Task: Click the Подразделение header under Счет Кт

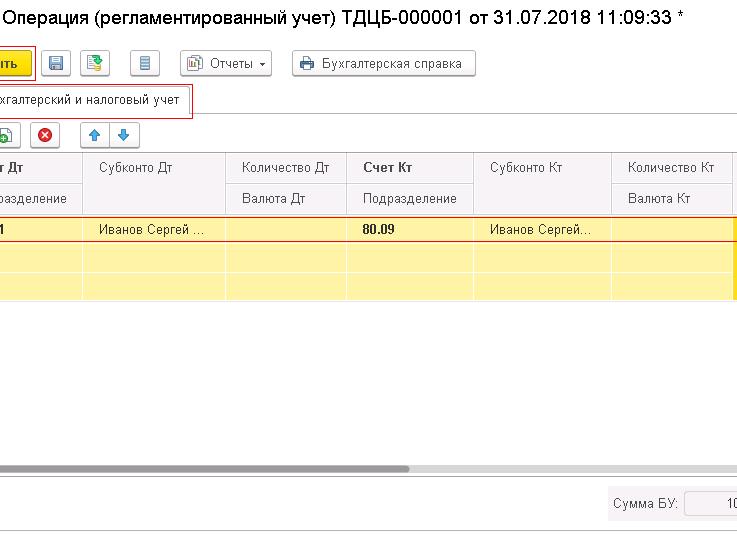Action: [x=410, y=199]
